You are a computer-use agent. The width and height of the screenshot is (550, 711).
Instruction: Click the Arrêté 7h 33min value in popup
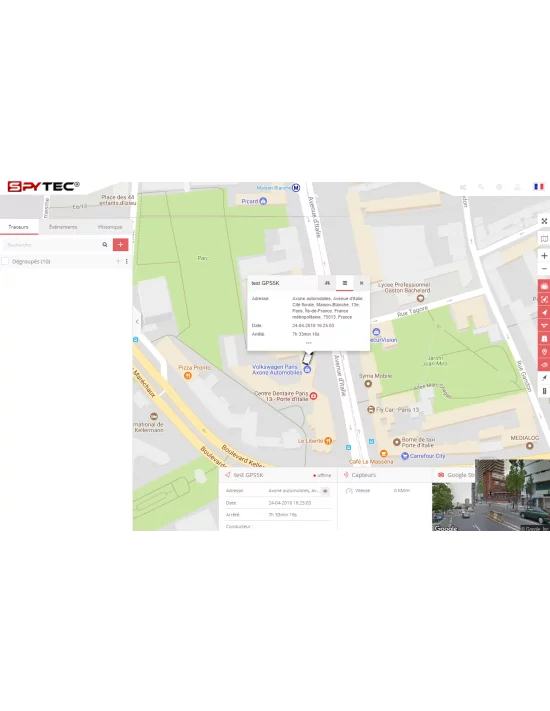(306, 334)
